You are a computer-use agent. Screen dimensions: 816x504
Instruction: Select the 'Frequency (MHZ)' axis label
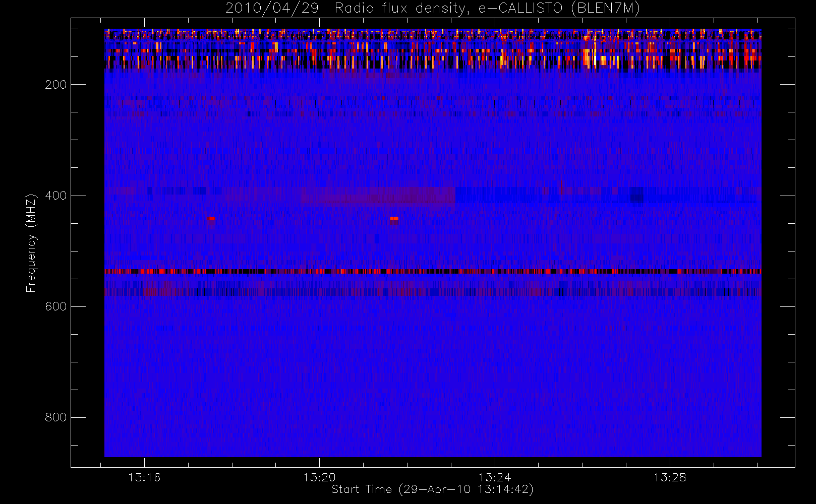click(x=31, y=243)
